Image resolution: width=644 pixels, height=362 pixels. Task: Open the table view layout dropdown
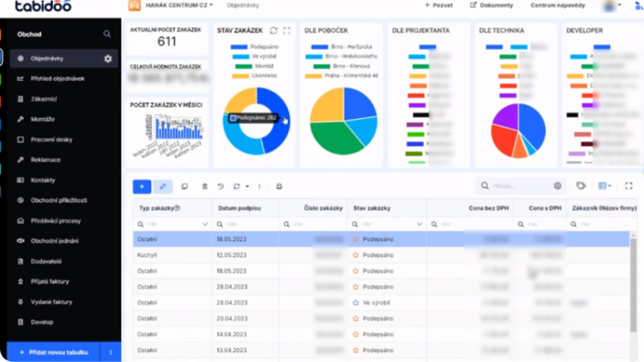(x=606, y=186)
